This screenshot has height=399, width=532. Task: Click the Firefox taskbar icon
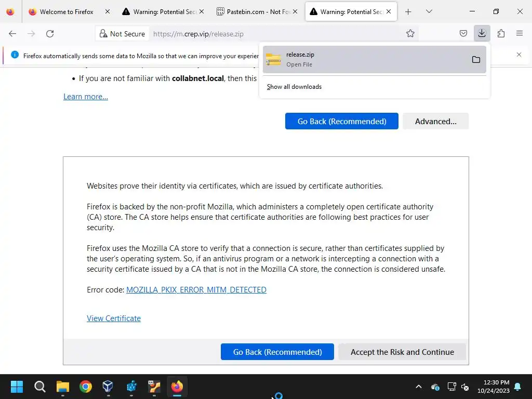[177, 387]
